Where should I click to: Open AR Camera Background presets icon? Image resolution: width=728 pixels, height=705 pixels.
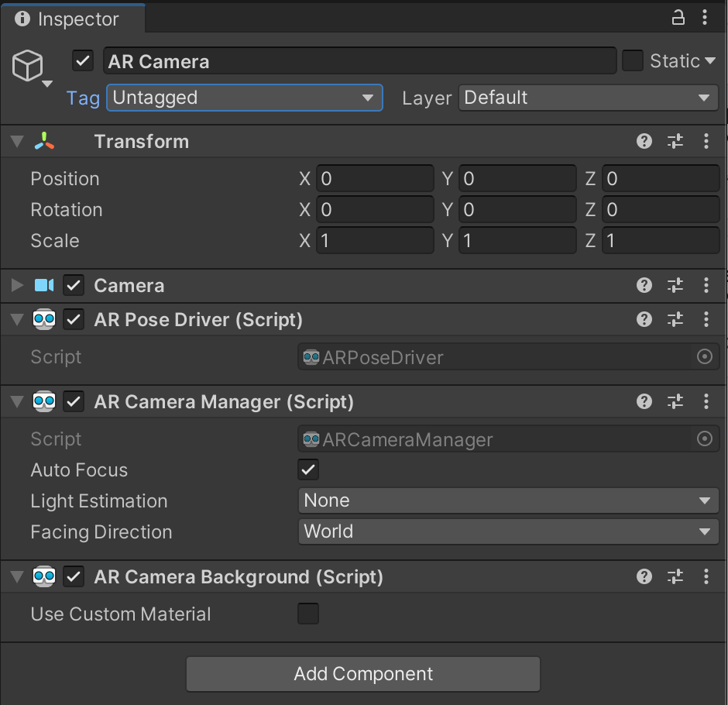675,576
